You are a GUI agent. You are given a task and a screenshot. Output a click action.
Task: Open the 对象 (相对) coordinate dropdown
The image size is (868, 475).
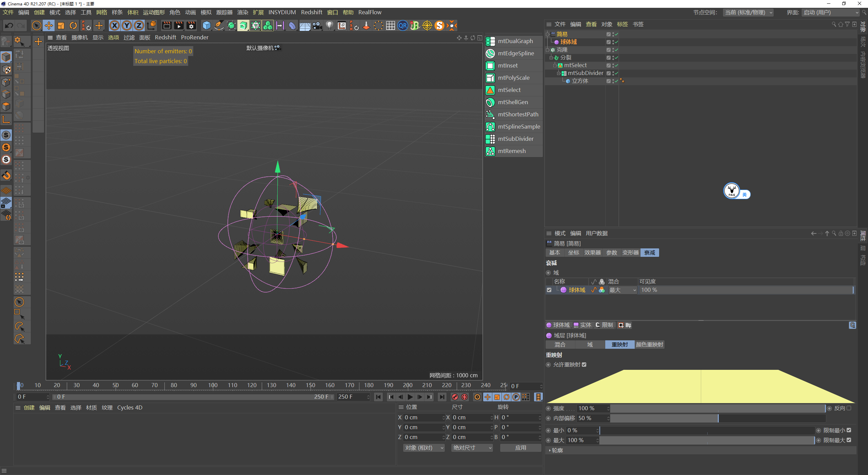pyautogui.click(x=423, y=448)
